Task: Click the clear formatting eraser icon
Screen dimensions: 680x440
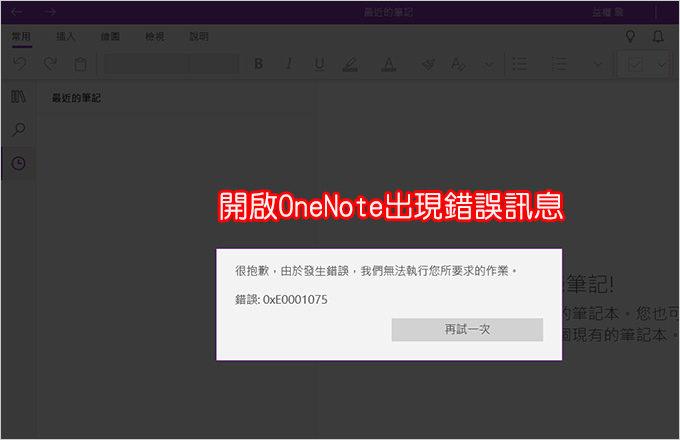Action: [428, 64]
